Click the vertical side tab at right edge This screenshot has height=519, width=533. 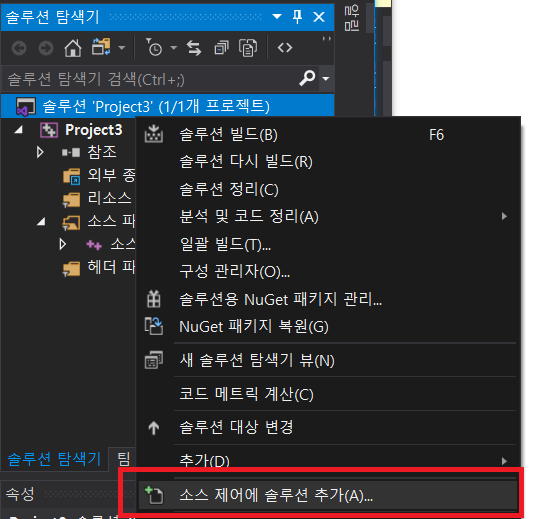point(351,19)
